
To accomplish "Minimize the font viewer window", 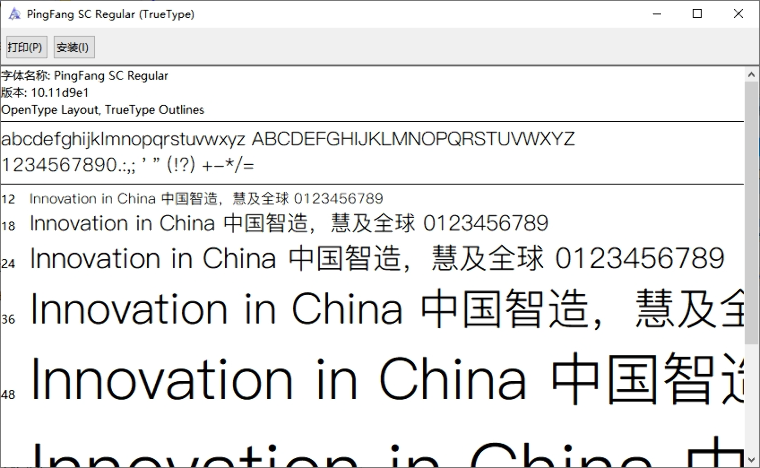I will tap(657, 14).
